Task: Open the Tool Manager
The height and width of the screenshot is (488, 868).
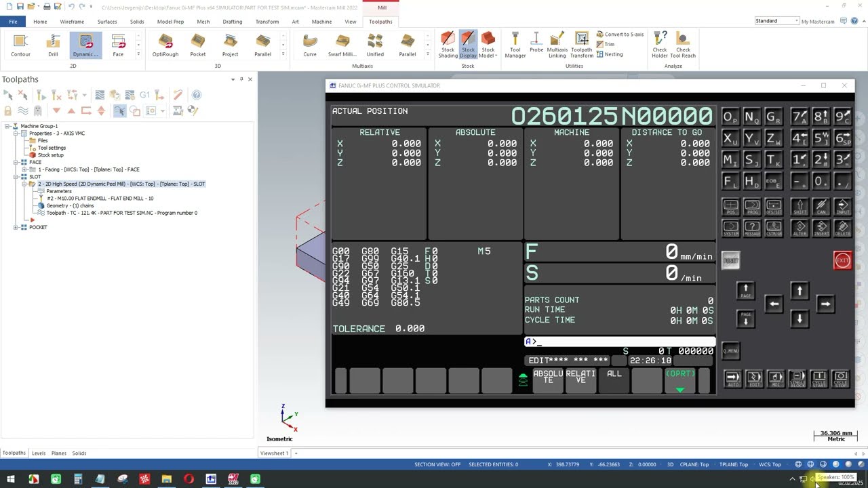Action: point(515,45)
